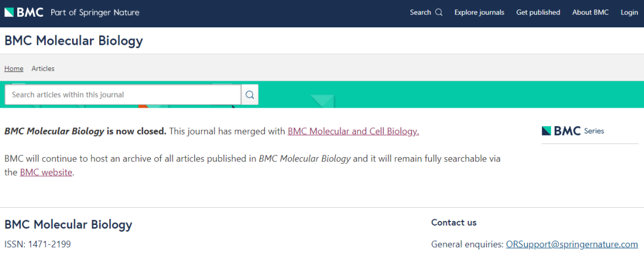Submit journal search with magnifier button

250,95
